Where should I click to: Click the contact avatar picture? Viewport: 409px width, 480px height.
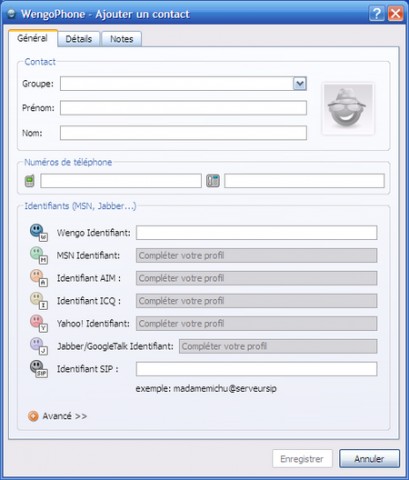[348, 109]
